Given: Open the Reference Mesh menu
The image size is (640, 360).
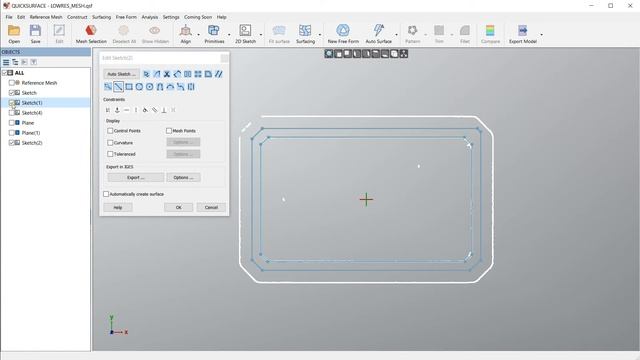Looking at the screenshot, I should coord(46,17).
